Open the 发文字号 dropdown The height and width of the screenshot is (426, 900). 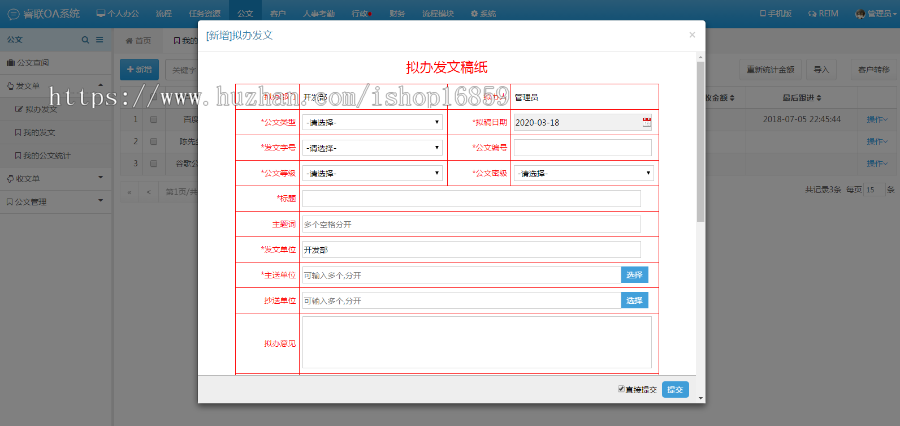(373, 148)
